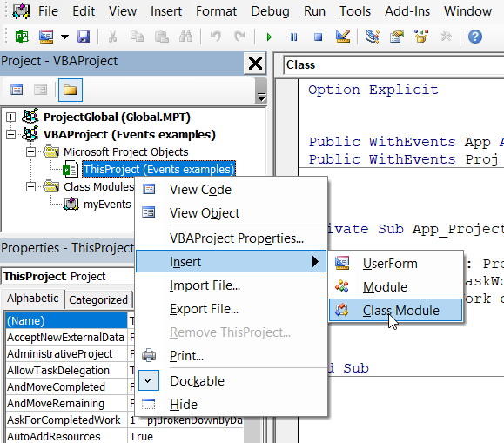Click the VBA application icon beside File menu
The height and width of the screenshot is (443, 504).
[x=21, y=11]
